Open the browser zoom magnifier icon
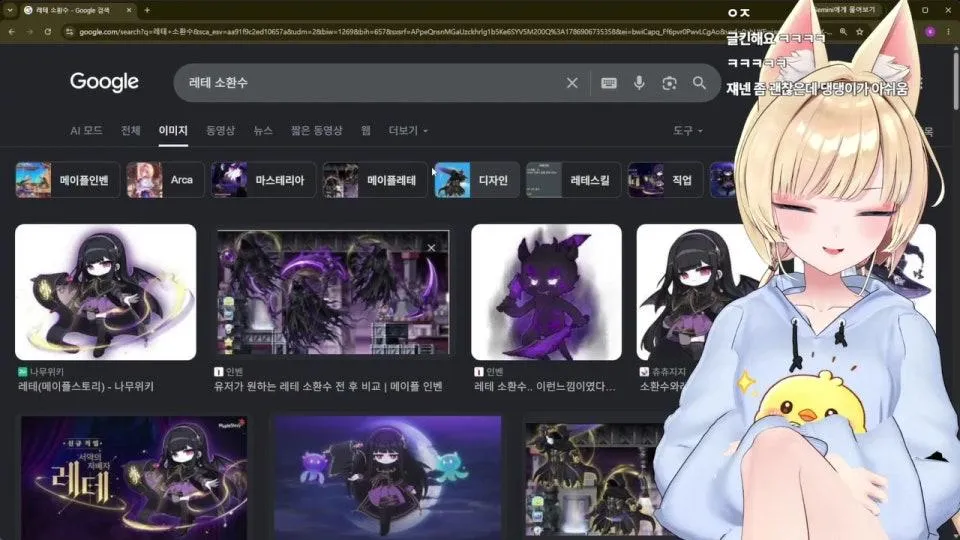This screenshot has height=540, width=960. 843,31
